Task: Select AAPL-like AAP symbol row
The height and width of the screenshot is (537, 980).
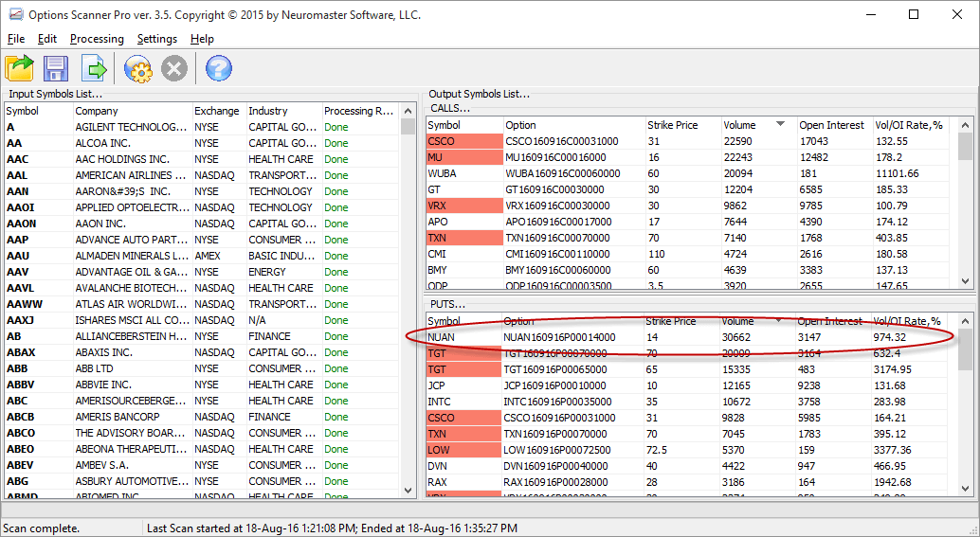Action: coord(202,240)
